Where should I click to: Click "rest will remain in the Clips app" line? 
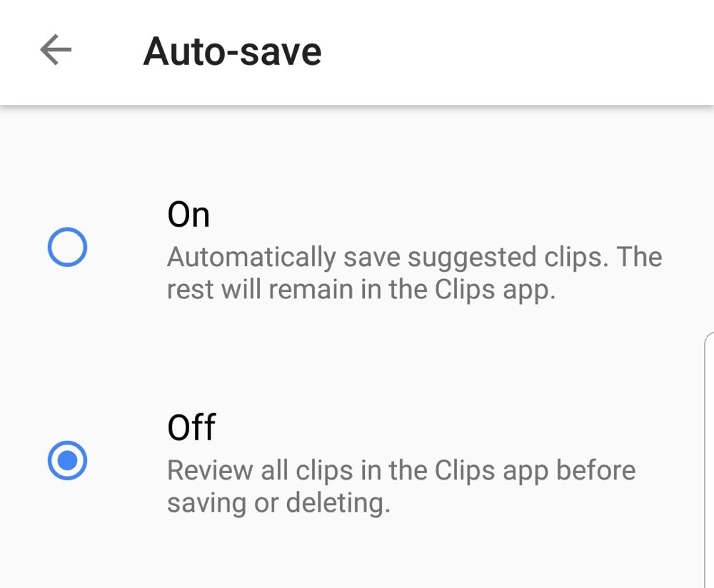tap(361, 290)
